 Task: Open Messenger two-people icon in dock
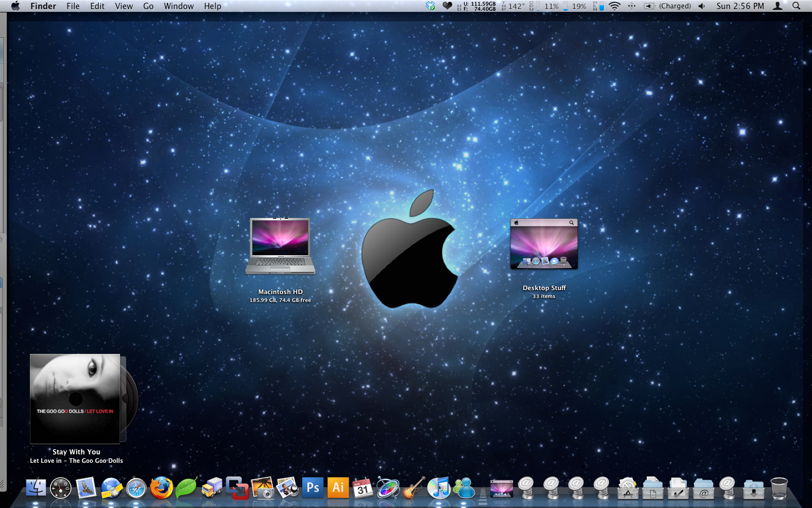point(464,488)
